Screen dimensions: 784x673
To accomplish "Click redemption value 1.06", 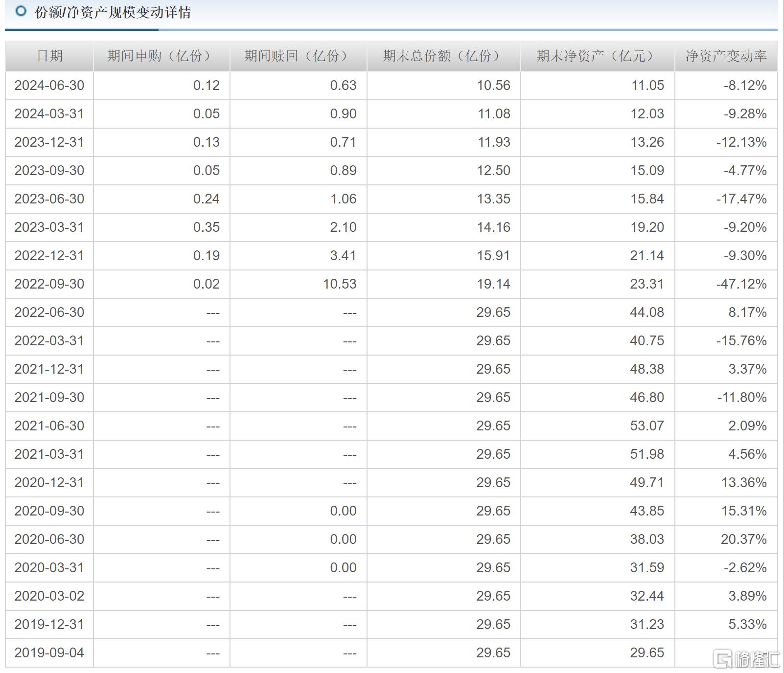I will [343, 199].
